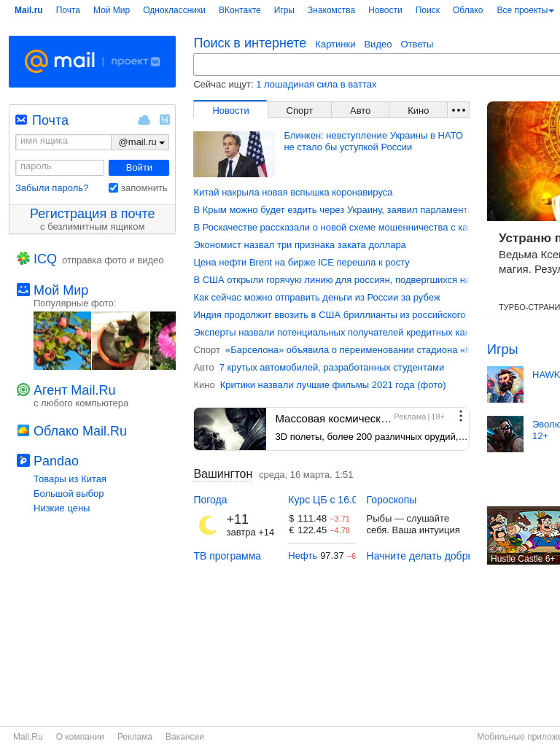Click the Мой Мир smiley icon
This screenshot has height=747, width=560.
point(23,289)
